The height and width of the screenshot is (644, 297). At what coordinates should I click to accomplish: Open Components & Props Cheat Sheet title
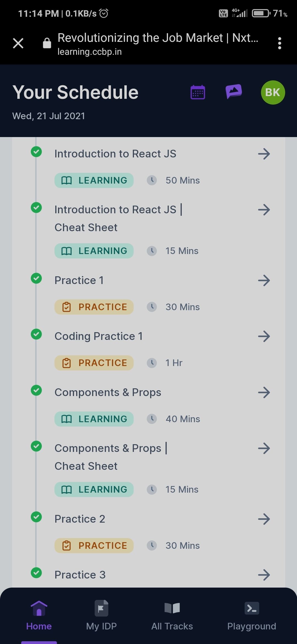[x=111, y=457]
